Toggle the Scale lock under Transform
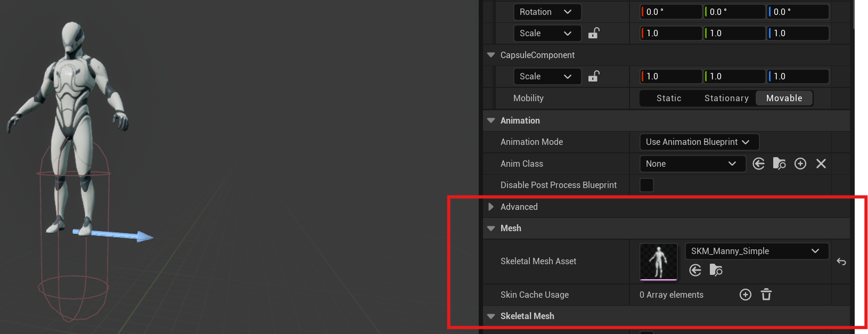The height and width of the screenshot is (334, 868). [594, 33]
